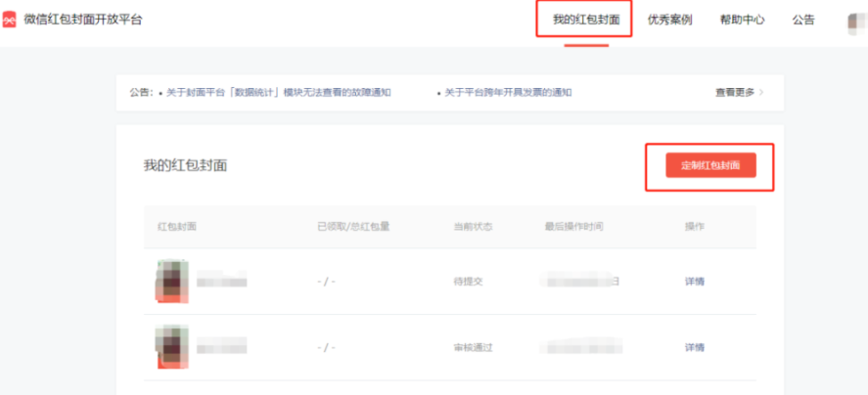Image resolution: width=868 pixels, height=395 pixels.
Task: Open notice about 数据统计 module failure
Action: click(x=278, y=93)
